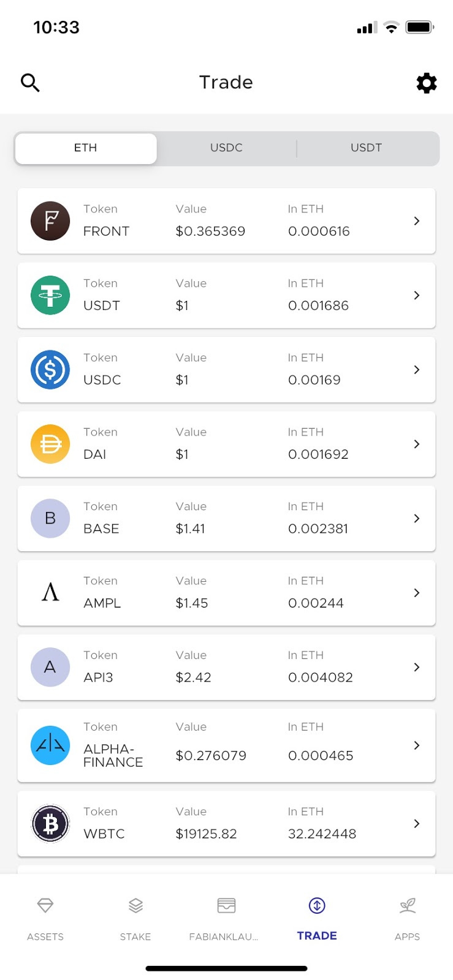Open Apps via the sprout icon
453x980 pixels.
[408, 905]
